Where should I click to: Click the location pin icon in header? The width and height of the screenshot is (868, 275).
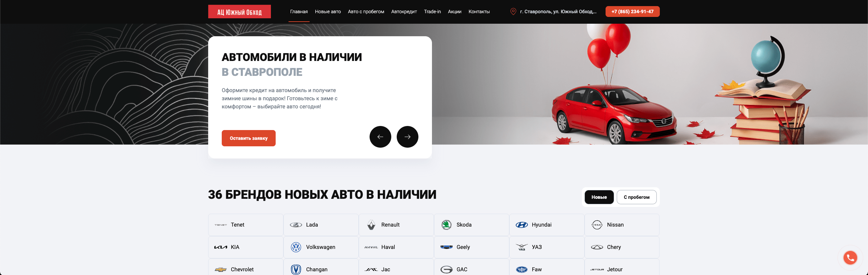click(513, 12)
